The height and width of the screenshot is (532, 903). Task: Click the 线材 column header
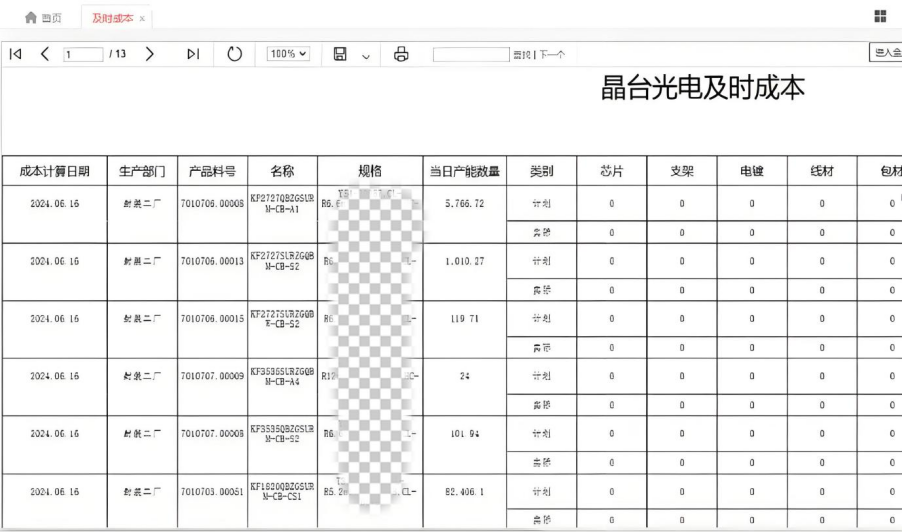coord(822,171)
